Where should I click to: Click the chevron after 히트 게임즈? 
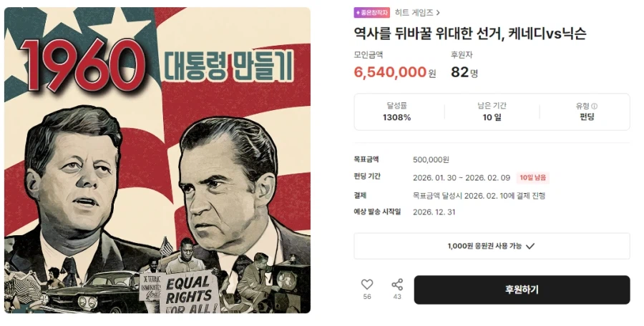point(438,12)
